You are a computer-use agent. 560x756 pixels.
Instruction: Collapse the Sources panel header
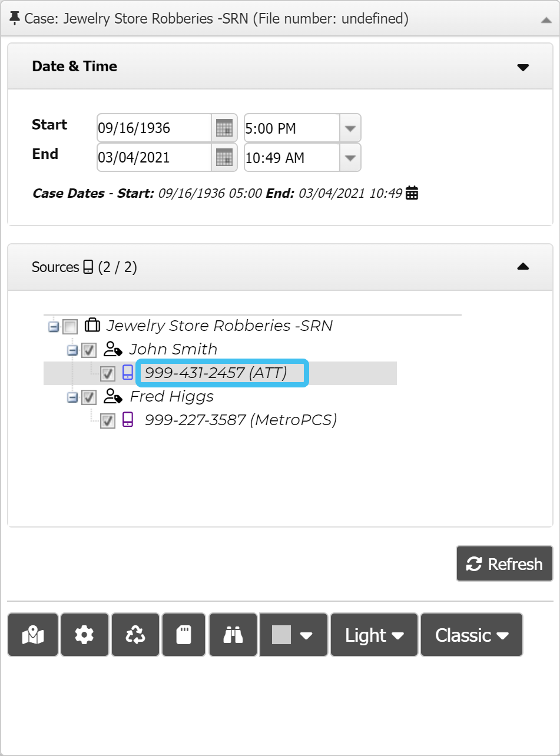pos(522,267)
